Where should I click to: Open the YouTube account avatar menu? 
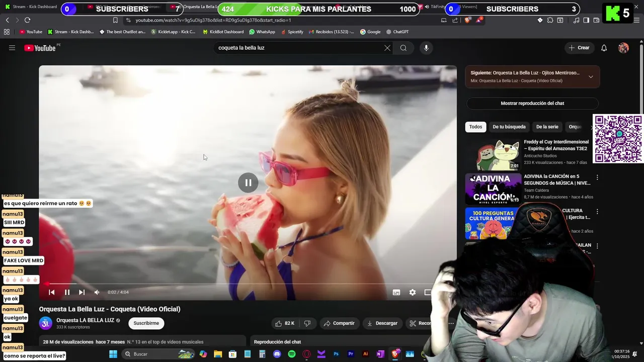[624, 48]
